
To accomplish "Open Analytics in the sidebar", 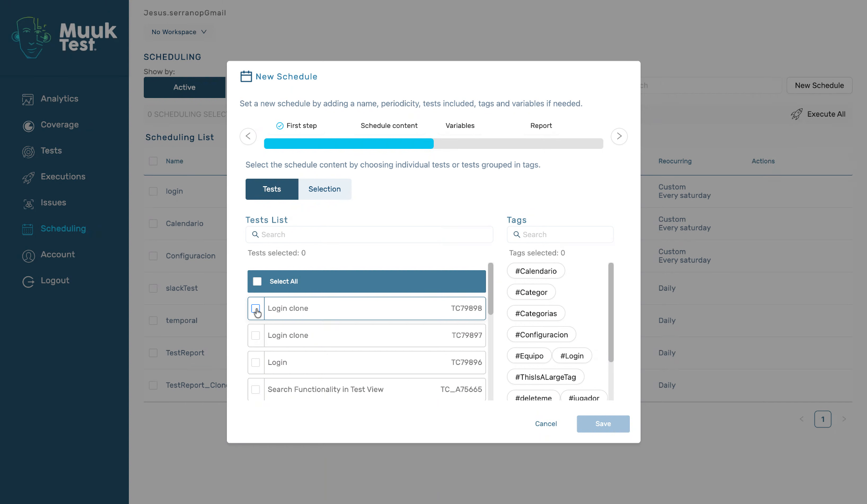I will [59, 99].
